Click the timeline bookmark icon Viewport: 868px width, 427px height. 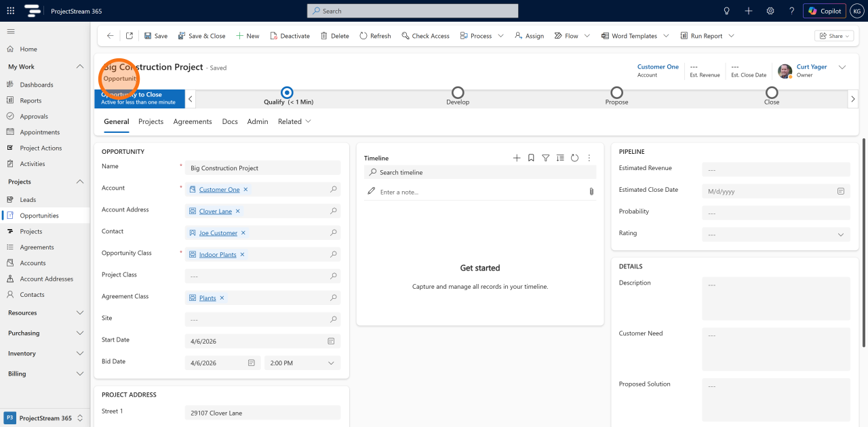(x=531, y=158)
